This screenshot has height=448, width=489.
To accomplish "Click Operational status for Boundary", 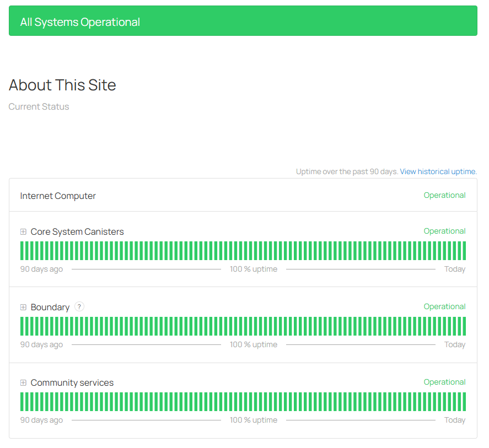I will click(x=444, y=306).
